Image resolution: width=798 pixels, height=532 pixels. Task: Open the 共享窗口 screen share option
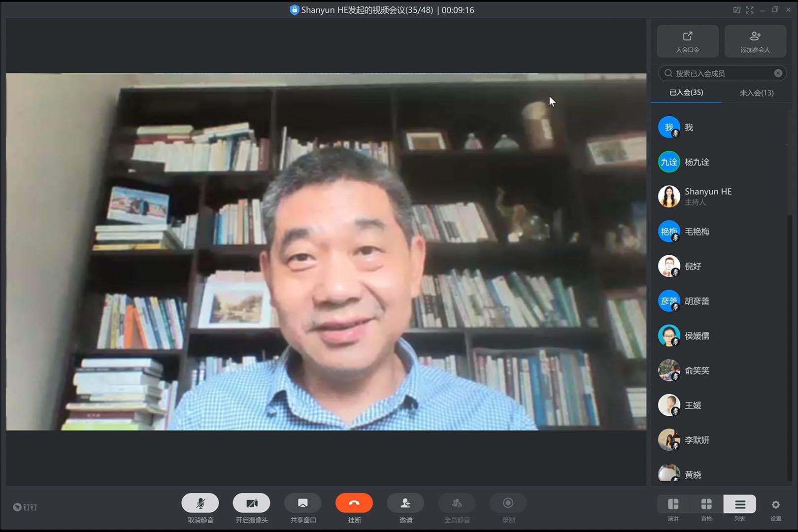[302, 503]
